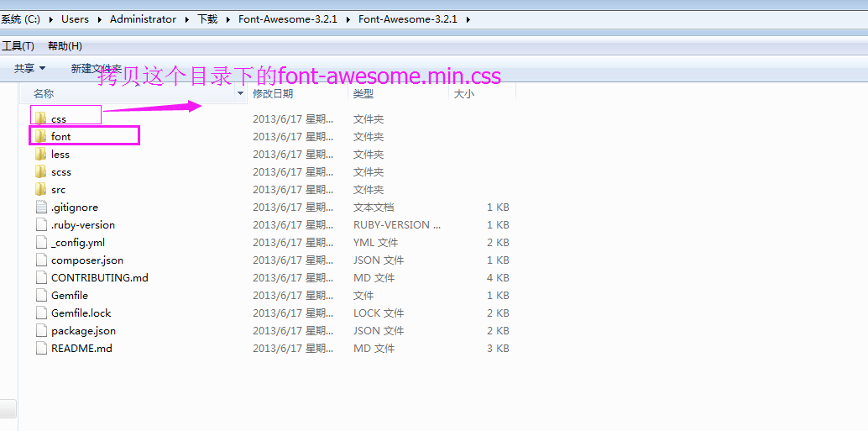Open 名称 column filter dropdown arrow
Image resolution: width=868 pixels, height=431 pixels.
(x=240, y=93)
